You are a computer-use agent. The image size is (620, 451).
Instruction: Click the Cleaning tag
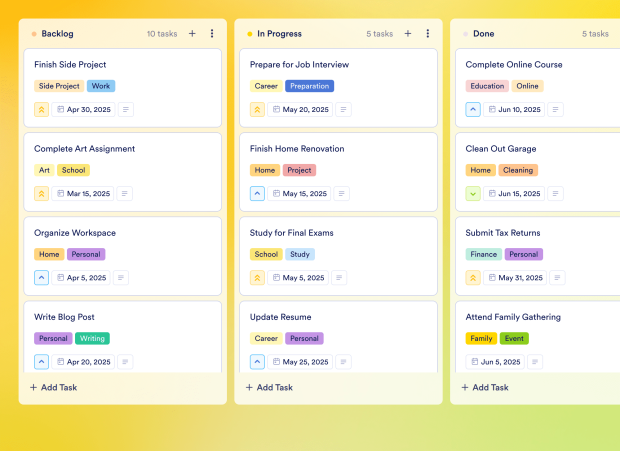(518, 170)
